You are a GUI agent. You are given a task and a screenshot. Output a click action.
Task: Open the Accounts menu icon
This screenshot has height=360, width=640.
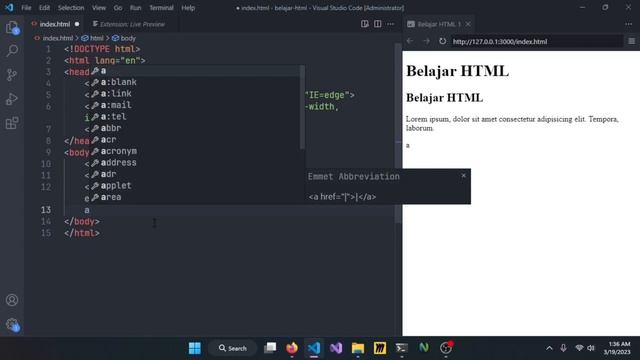pos(12,300)
